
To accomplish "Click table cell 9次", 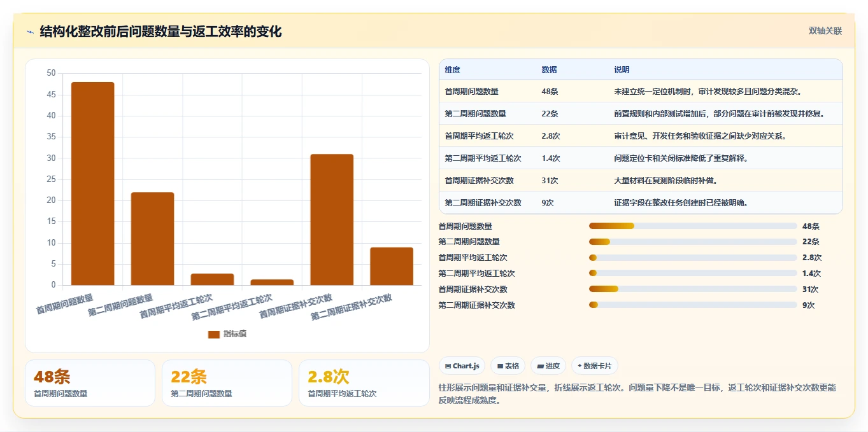I will [548, 202].
